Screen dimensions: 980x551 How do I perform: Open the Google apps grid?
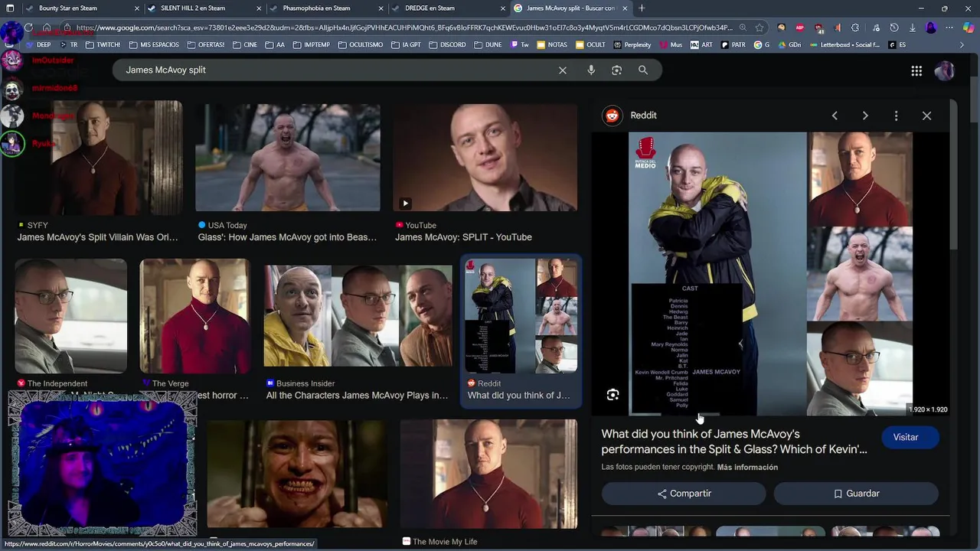point(916,71)
